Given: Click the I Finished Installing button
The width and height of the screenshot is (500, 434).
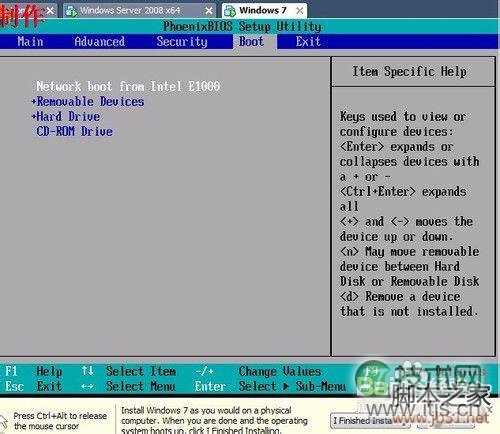Looking at the screenshot, I should [370, 421].
